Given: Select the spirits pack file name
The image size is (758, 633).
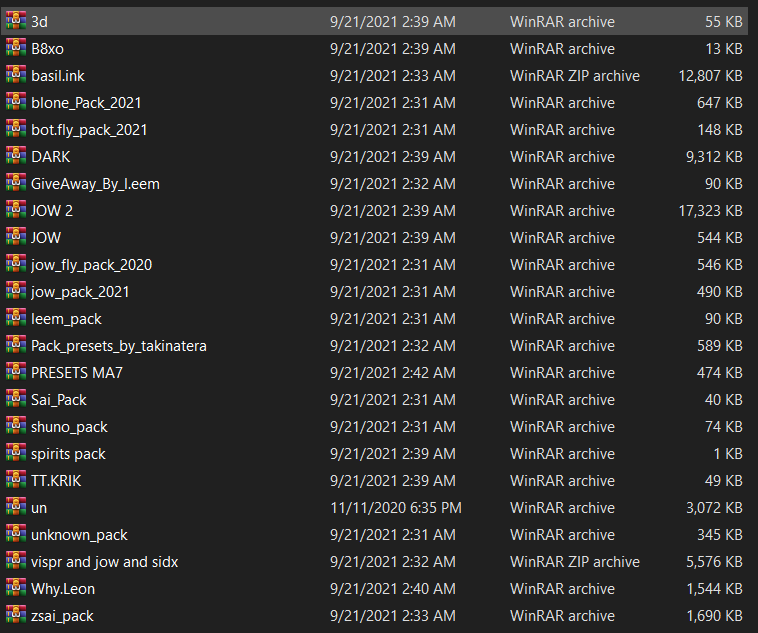Looking at the screenshot, I should tap(68, 454).
